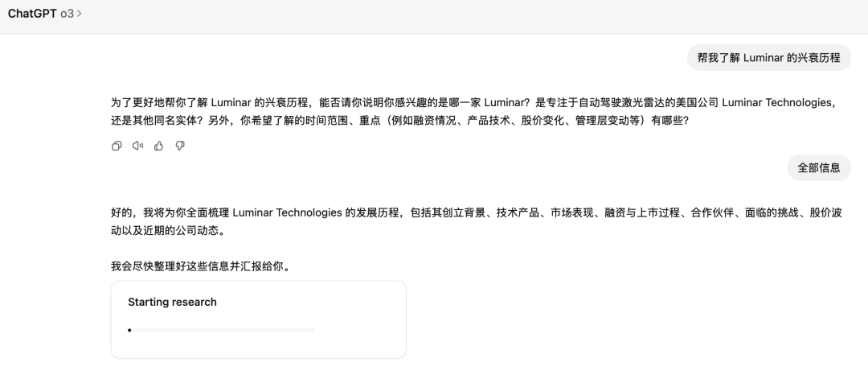
Task: Click the Starting research heading text
Action: point(172,302)
